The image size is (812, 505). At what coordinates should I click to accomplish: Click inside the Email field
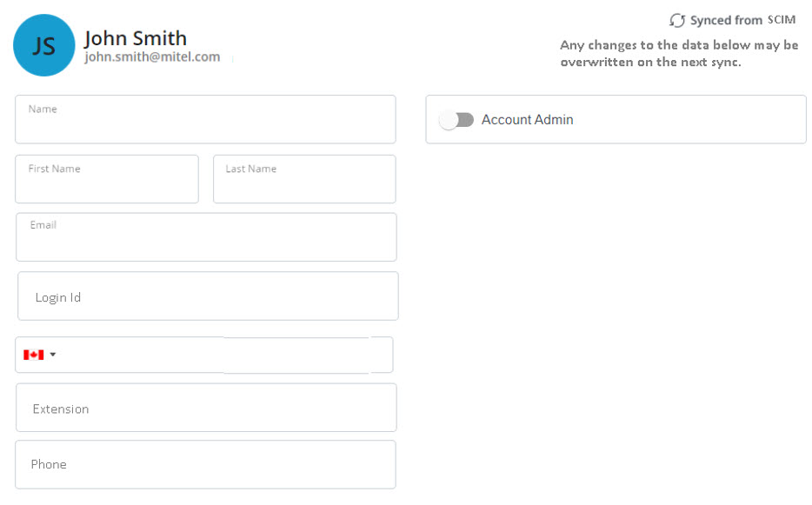(205, 244)
